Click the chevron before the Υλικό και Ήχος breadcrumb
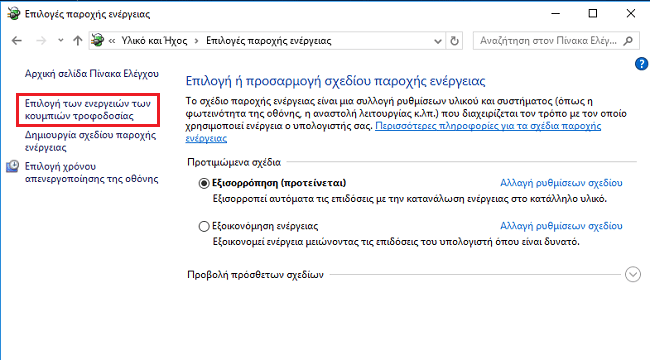Image resolution: width=650 pixels, height=360 pixels. 112,41
